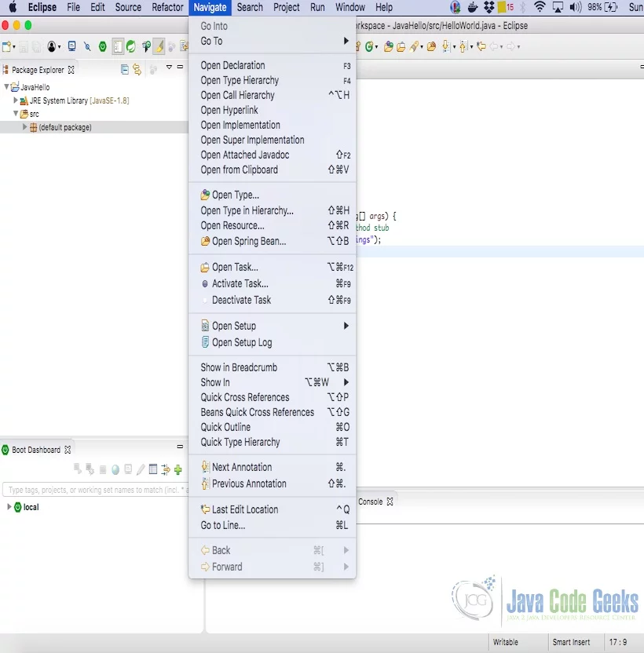Open the blue console monitor toolbar icon

pyautogui.click(x=71, y=46)
